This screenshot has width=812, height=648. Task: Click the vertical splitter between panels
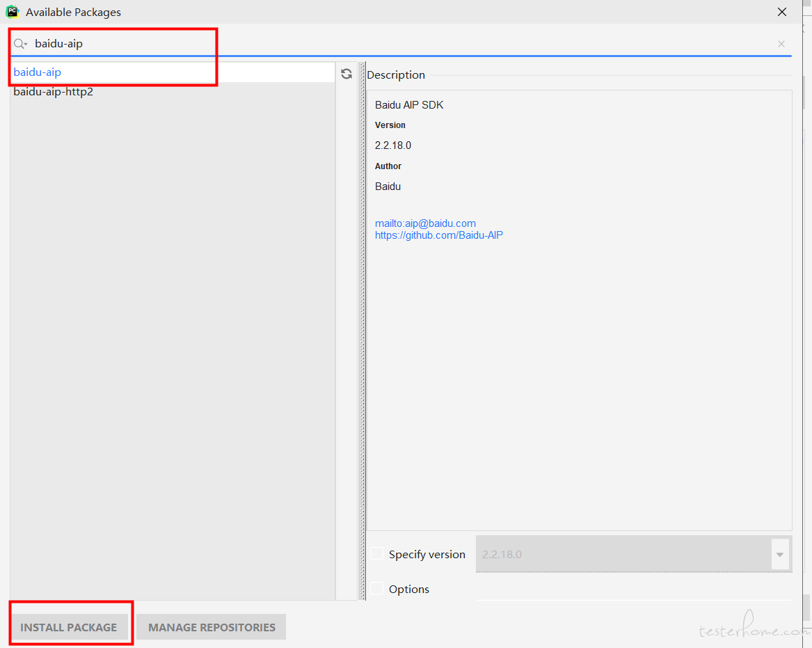[362, 331]
